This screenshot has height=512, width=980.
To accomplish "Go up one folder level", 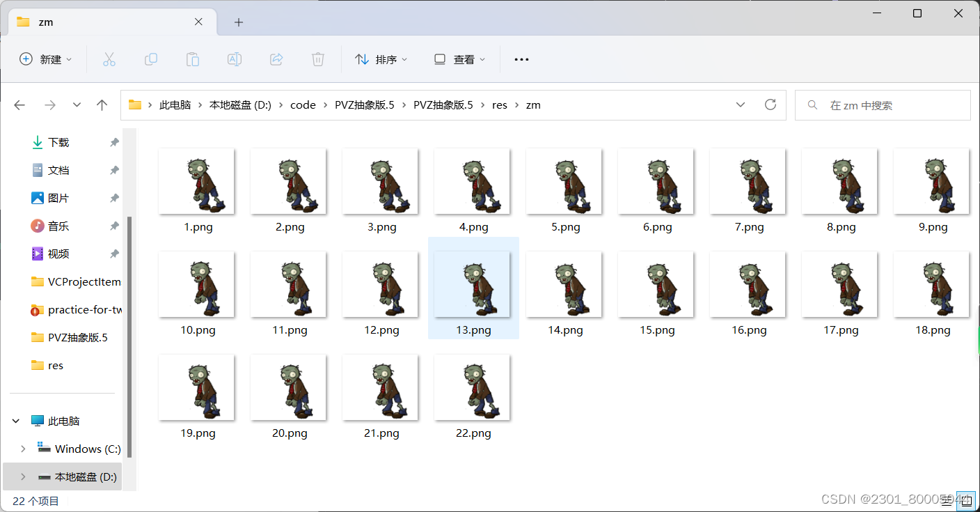I will tap(102, 105).
